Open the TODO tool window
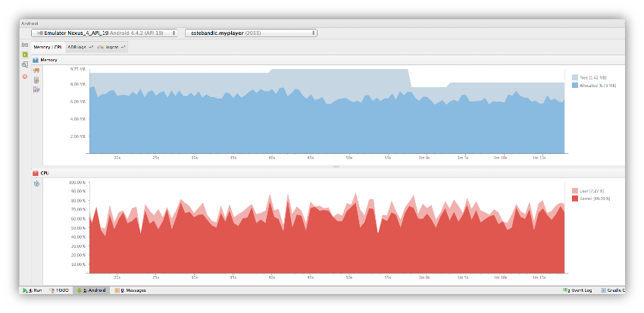Screen dimensions: 644x313 [x=59, y=290]
